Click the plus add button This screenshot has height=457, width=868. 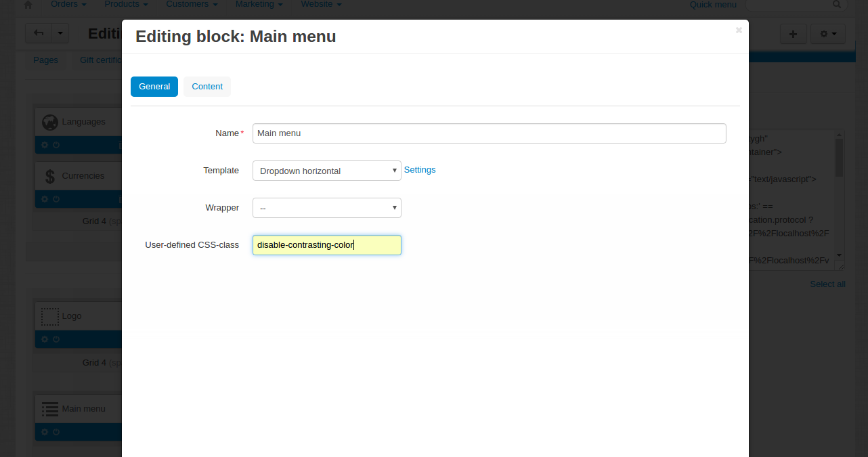click(793, 34)
